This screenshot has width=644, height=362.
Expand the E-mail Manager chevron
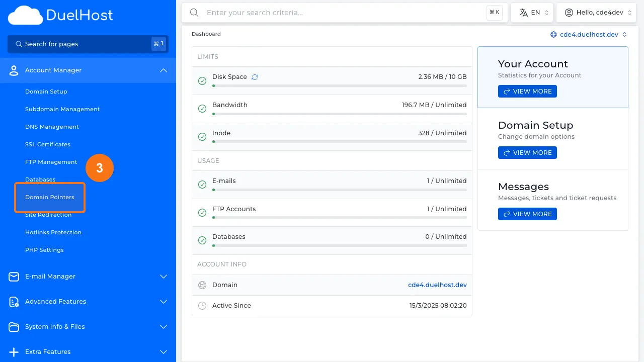point(163,277)
